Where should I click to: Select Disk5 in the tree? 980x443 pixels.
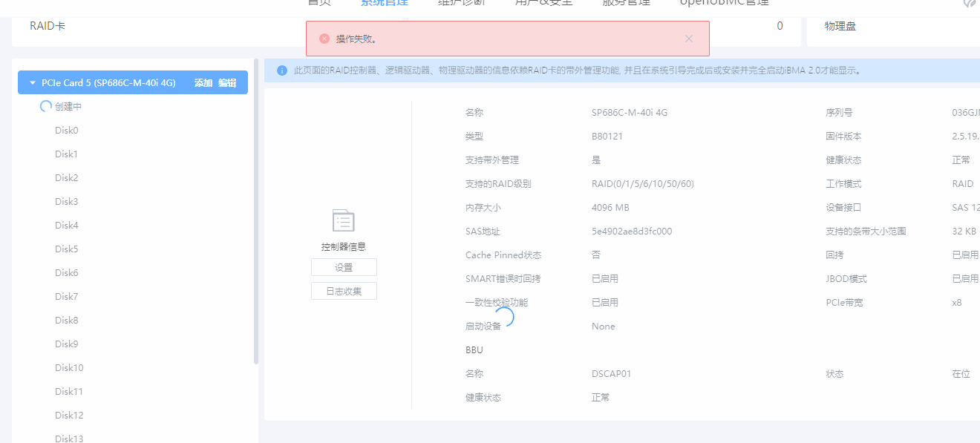tap(67, 249)
